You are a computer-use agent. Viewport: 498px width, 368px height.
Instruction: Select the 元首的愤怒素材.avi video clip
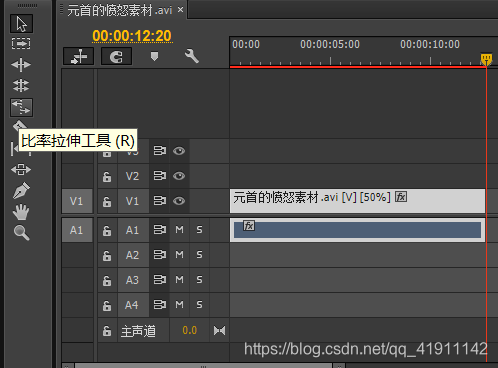[357, 201]
